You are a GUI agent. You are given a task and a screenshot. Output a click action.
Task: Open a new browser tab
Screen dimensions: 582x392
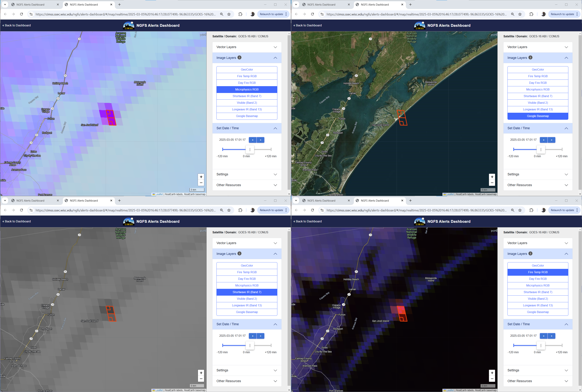pyautogui.click(x=119, y=4)
